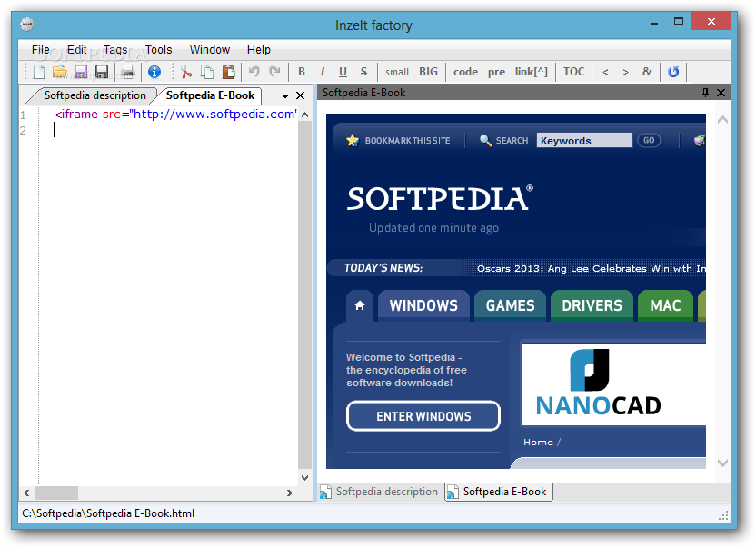Open the Edit menu

[76, 50]
